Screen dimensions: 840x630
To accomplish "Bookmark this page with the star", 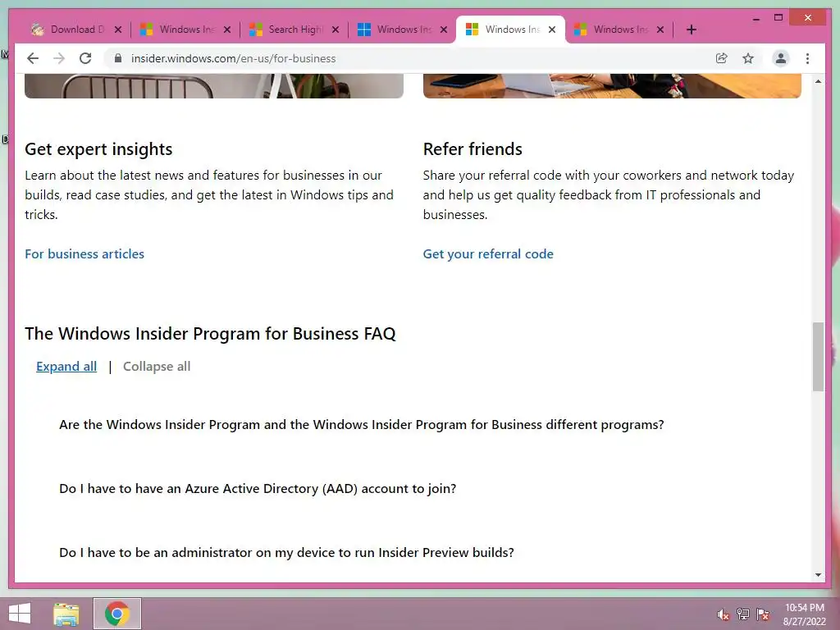I will (x=748, y=58).
